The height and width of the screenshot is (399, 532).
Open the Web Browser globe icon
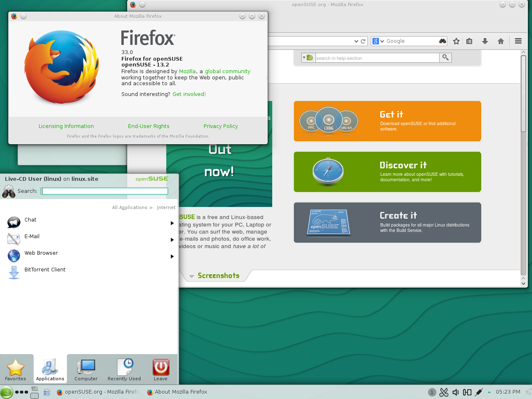click(14, 256)
